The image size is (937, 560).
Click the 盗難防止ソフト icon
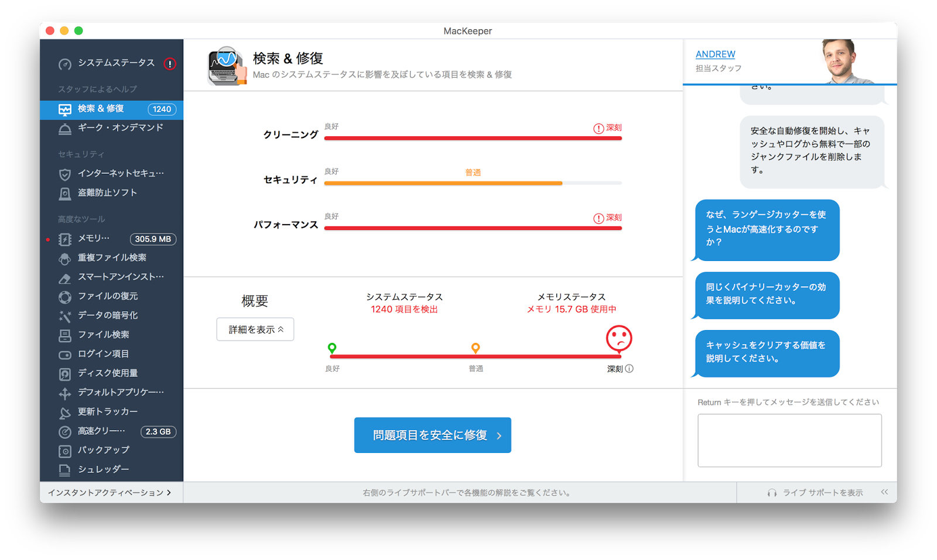(65, 194)
